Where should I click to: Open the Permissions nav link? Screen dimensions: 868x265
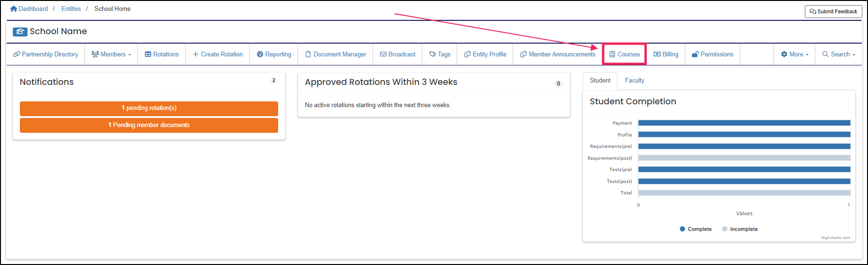click(712, 54)
